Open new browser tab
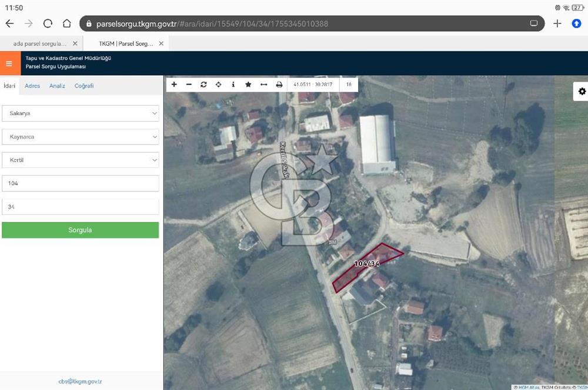588x390 pixels. pos(557,23)
